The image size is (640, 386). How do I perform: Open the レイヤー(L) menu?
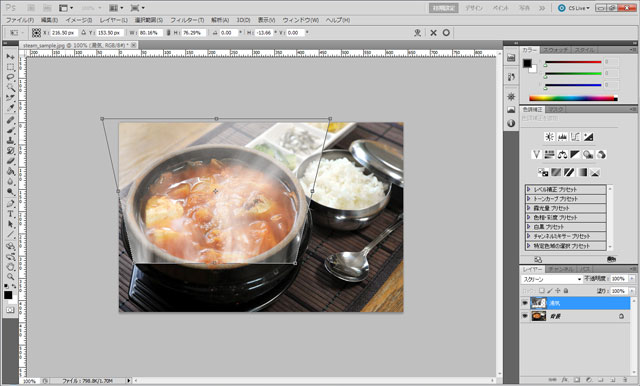[x=113, y=20]
